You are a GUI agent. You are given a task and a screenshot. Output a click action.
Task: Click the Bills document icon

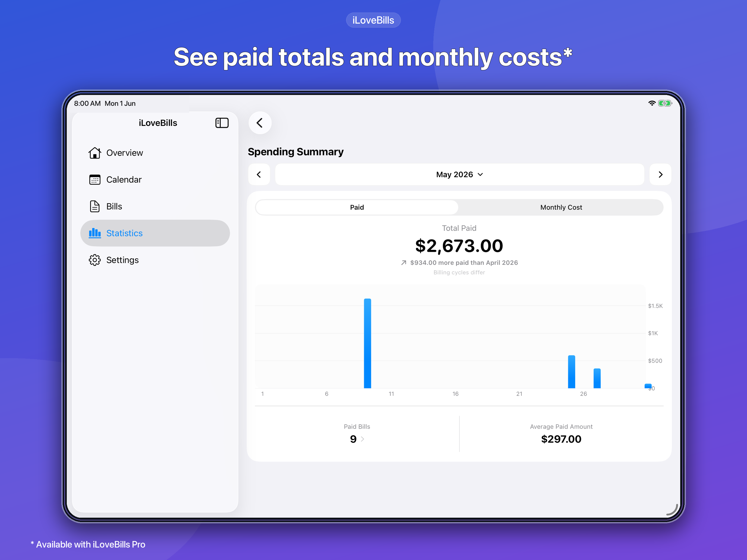pyautogui.click(x=94, y=206)
